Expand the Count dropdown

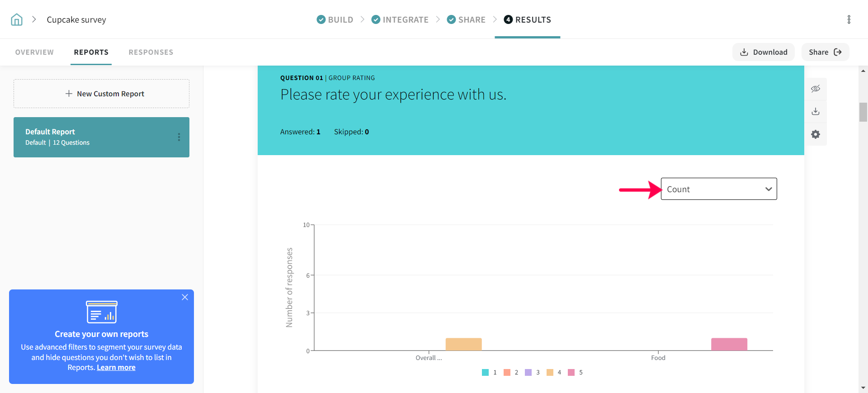(x=718, y=189)
